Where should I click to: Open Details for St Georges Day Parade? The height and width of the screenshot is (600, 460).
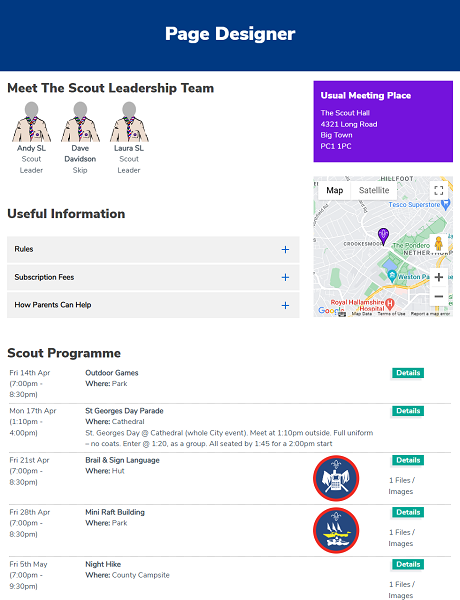pyautogui.click(x=408, y=411)
